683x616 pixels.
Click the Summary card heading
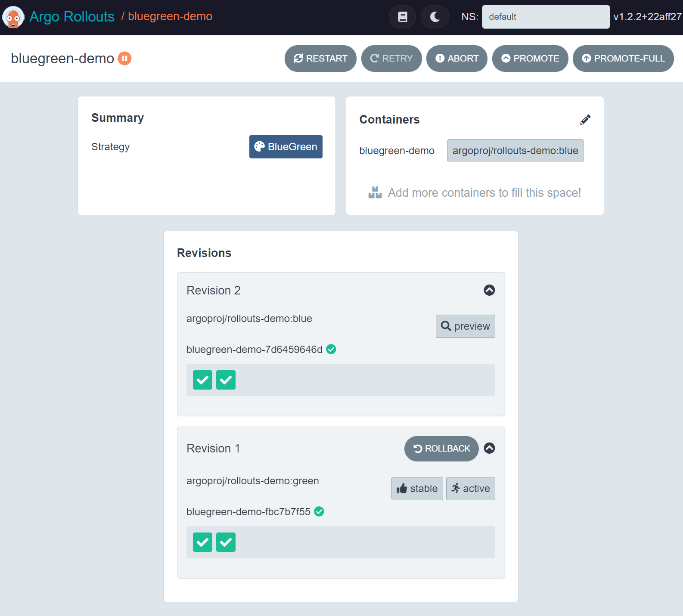(x=118, y=118)
